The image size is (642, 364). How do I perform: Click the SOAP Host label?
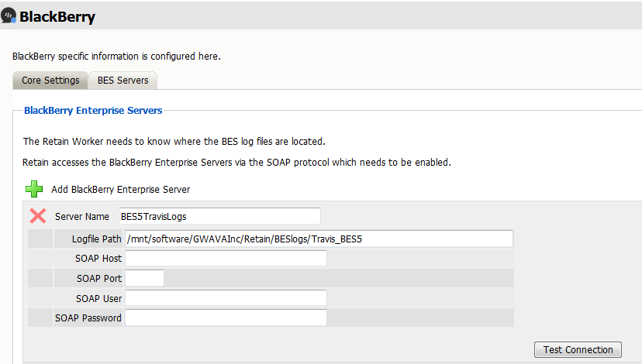tap(98, 259)
